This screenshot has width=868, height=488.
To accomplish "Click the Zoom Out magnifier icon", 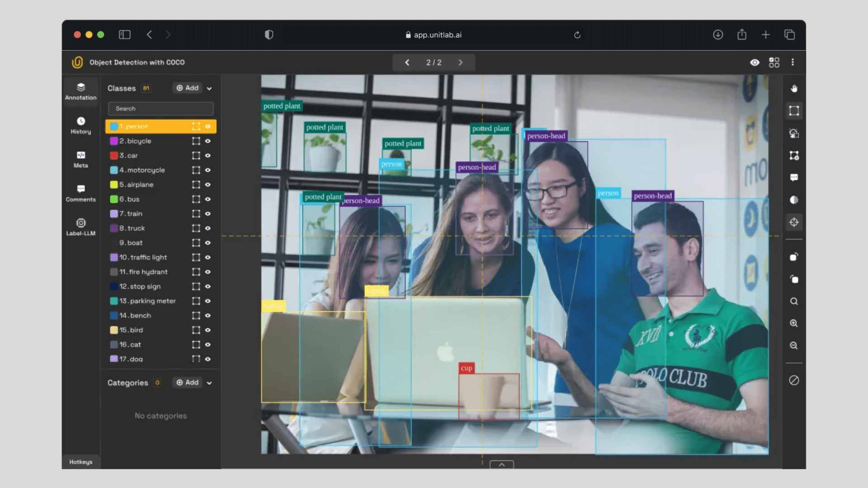I will tap(794, 346).
